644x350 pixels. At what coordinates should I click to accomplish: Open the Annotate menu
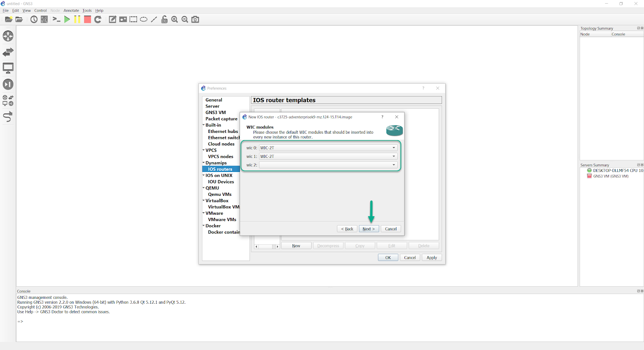pyautogui.click(x=71, y=10)
